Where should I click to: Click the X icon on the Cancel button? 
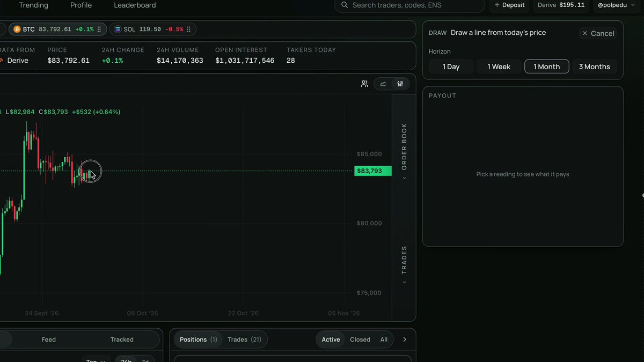coord(585,33)
